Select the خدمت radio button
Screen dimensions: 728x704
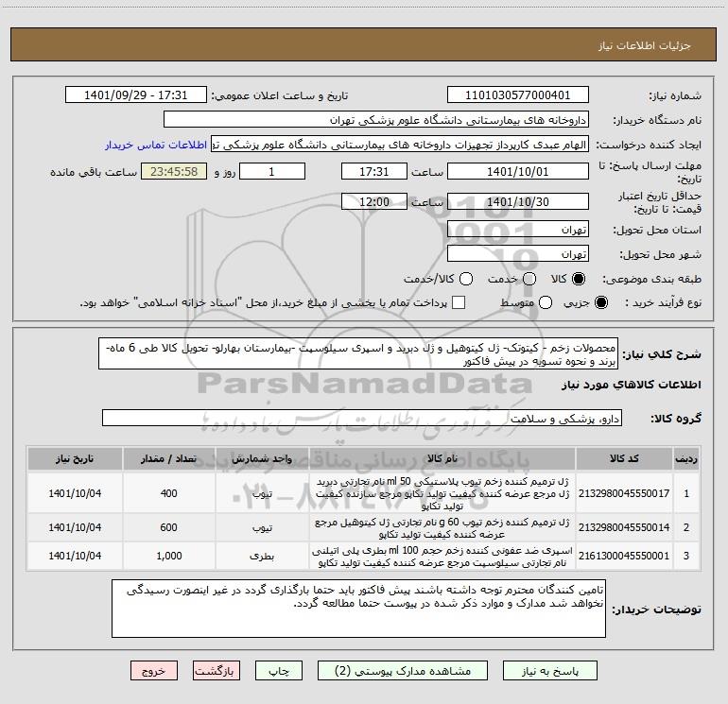pyautogui.click(x=529, y=279)
